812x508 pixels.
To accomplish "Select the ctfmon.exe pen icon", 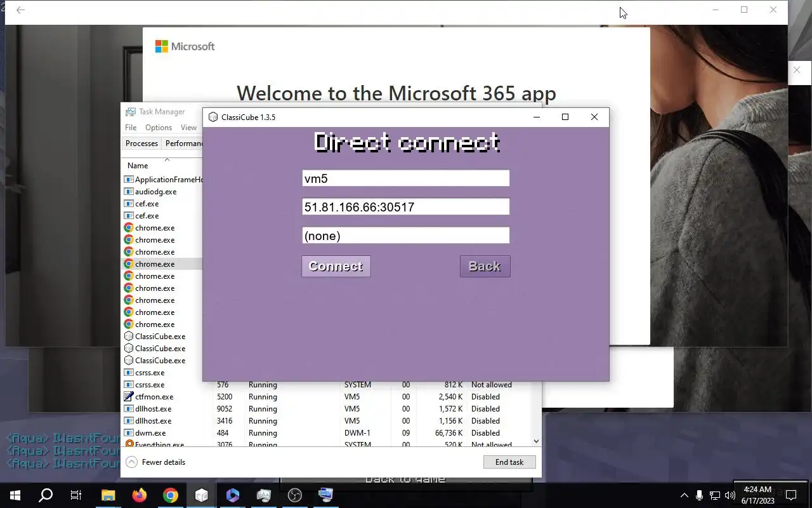I will click(x=129, y=397).
